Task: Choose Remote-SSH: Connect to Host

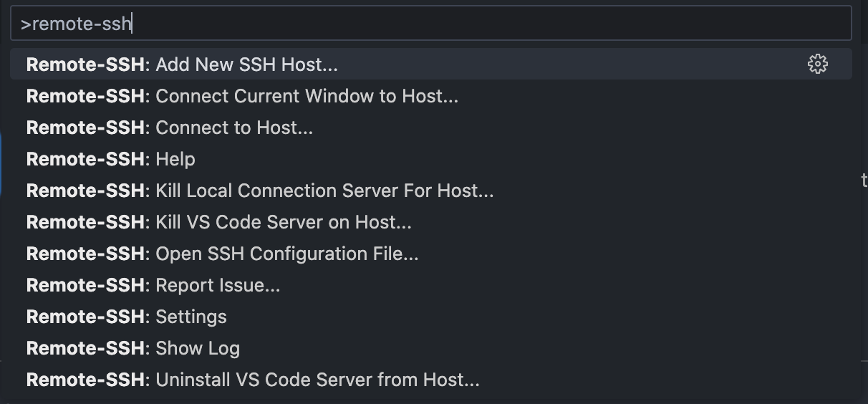Action: 430,128
